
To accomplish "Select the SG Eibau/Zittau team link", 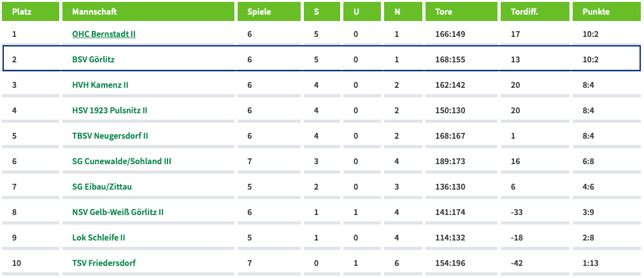I will [102, 186].
